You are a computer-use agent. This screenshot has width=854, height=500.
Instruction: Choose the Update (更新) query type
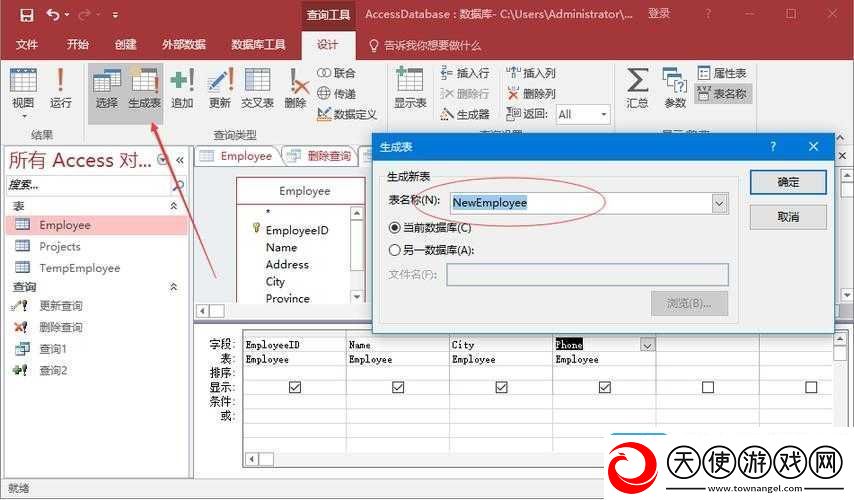[220, 88]
